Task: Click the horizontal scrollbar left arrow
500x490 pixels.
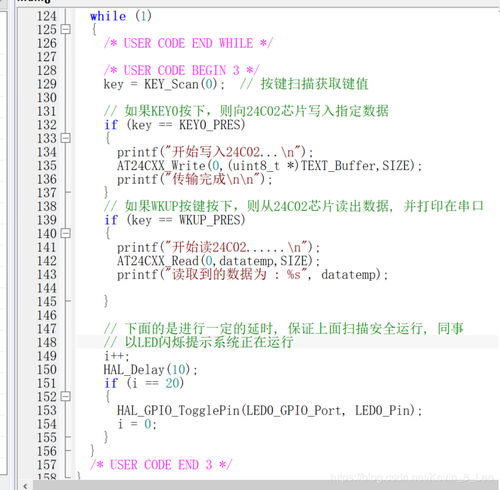Action: (25, 486)
